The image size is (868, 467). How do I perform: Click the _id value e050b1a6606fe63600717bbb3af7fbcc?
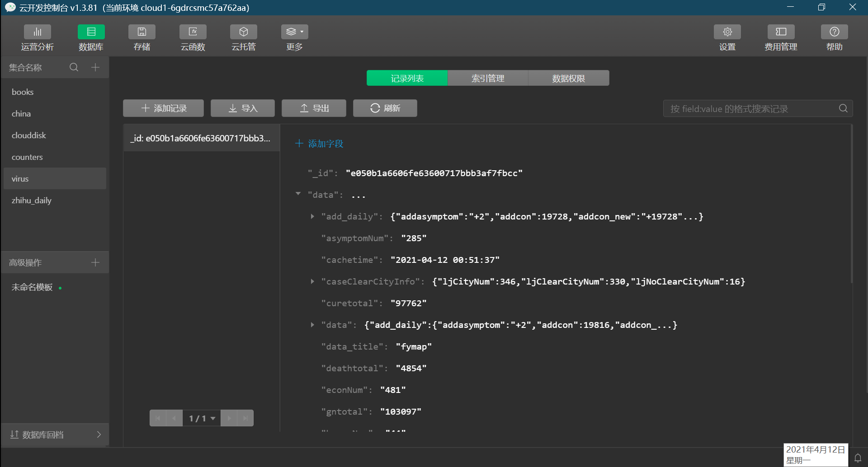(434, 173)
